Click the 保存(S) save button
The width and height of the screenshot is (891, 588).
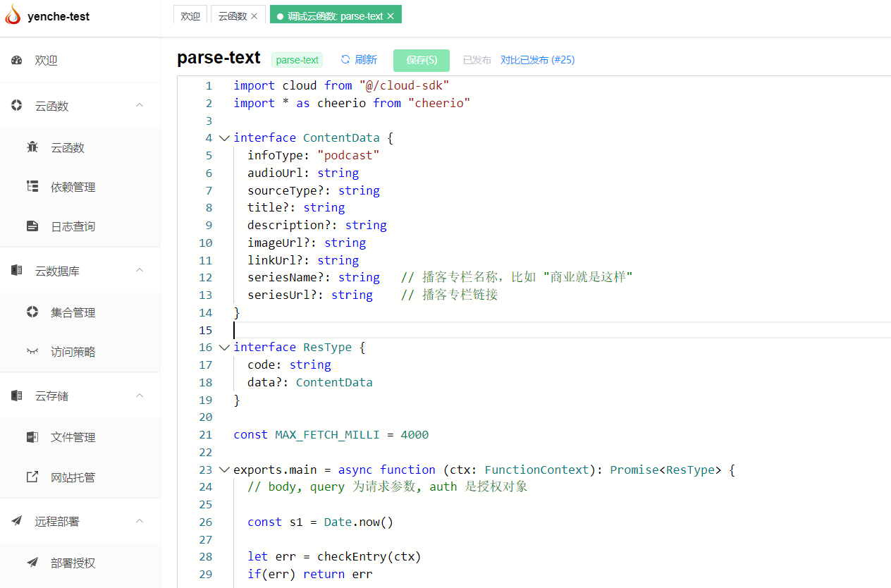[x=422, y=61]
